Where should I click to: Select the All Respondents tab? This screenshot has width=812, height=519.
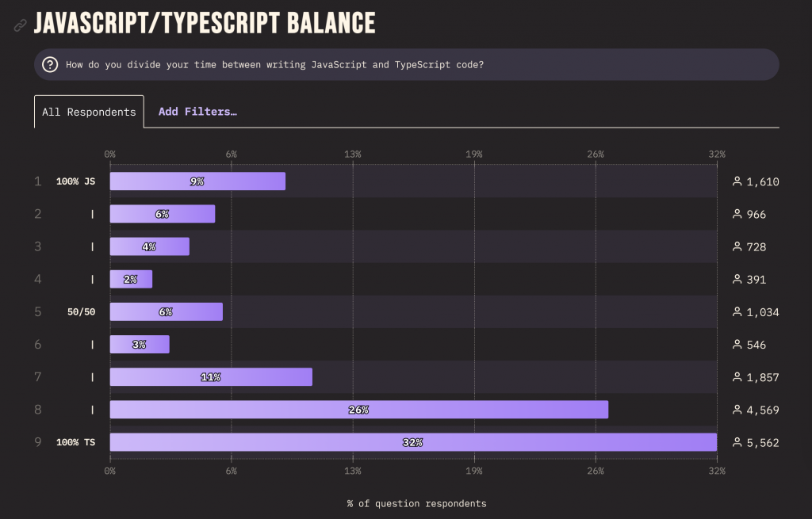coord(89,112)
